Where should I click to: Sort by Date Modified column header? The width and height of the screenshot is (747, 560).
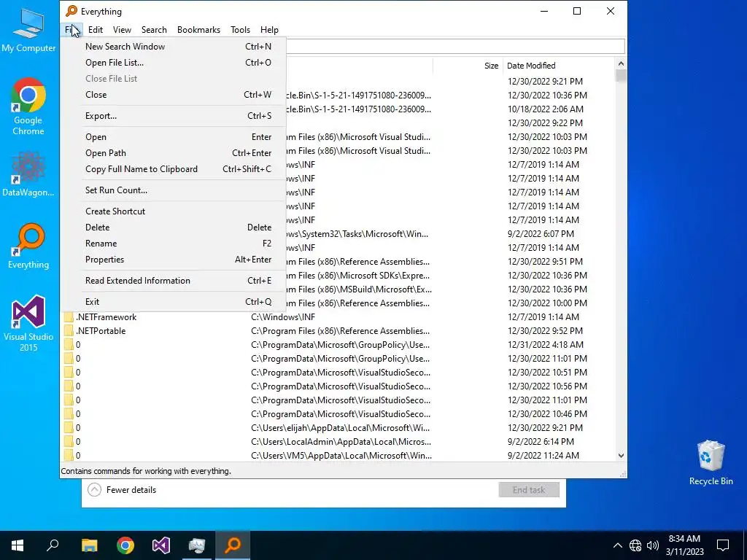click(x=560, y=66)
